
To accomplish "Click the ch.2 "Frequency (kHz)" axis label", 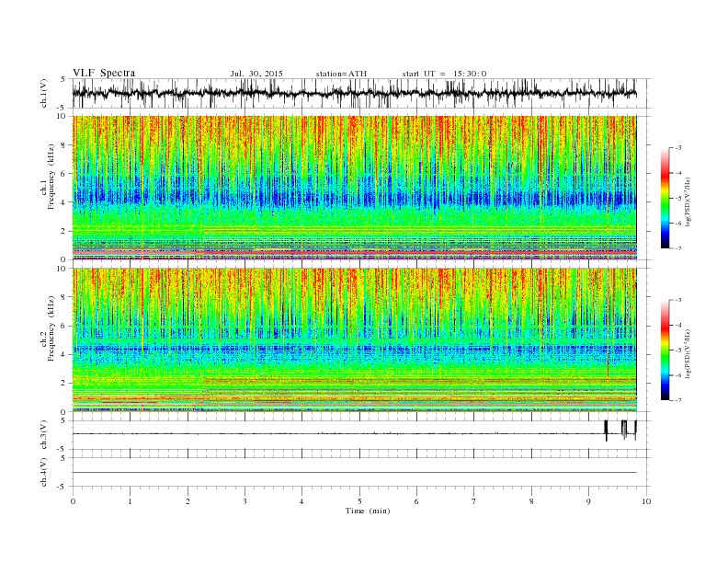I will coord(51,329).
